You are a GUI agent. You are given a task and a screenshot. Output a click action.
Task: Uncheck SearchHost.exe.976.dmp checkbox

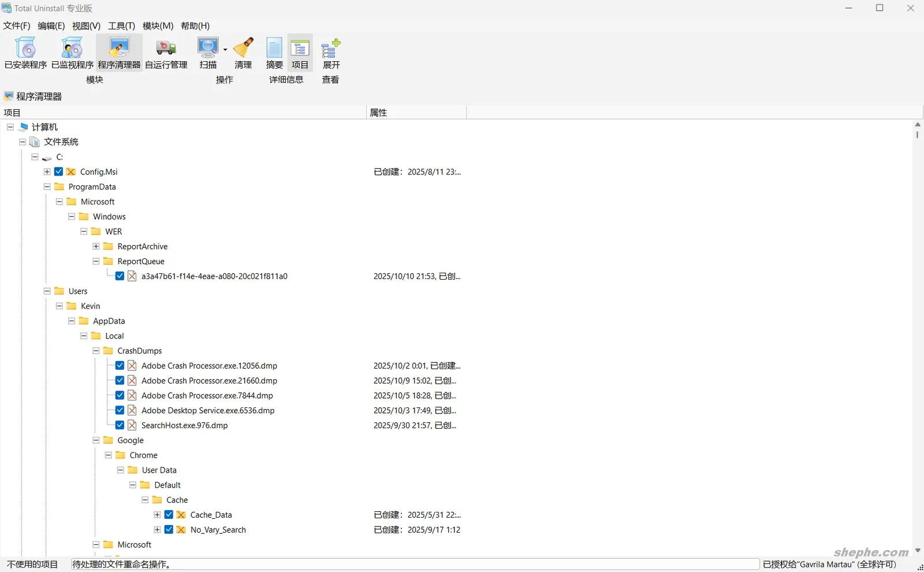click(x=120, y=425)
